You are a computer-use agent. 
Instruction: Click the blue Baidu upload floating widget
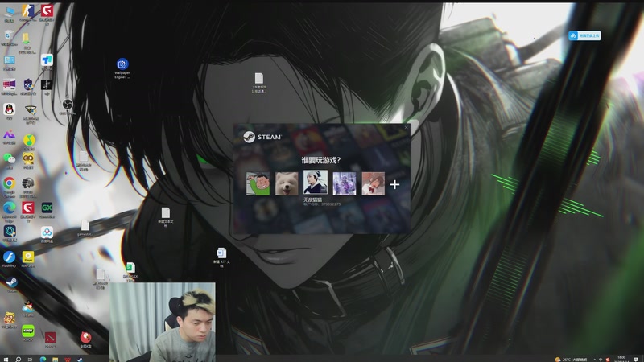coord(585,35)
